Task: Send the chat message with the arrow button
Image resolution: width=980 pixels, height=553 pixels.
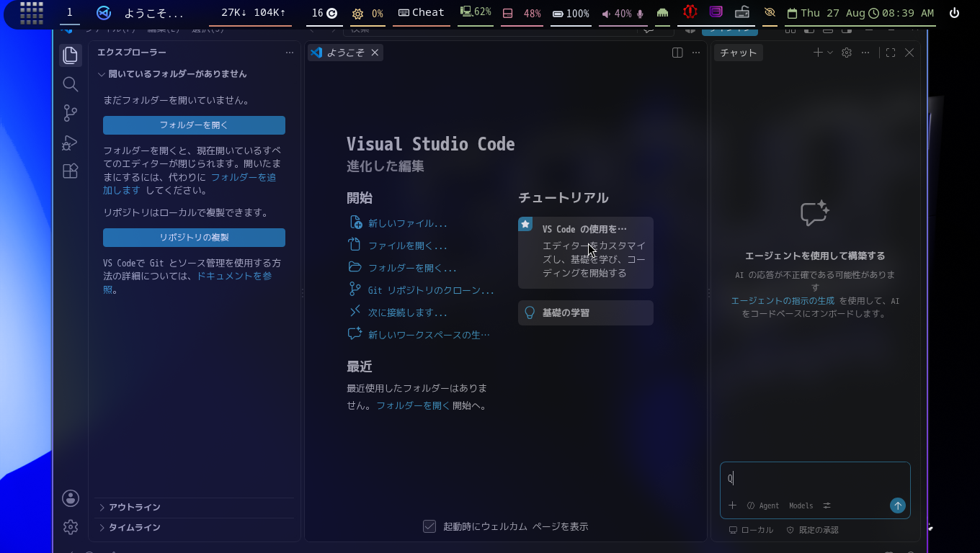Action: tap(898, 505)
